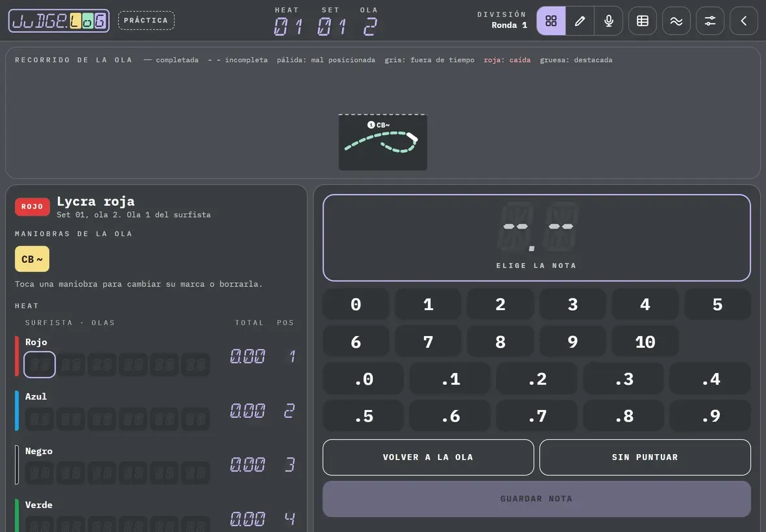Image resolution: width=766 pixels, height=532 pixels.
Task: Pick whole score 3
Action: [x=573, y=304]
